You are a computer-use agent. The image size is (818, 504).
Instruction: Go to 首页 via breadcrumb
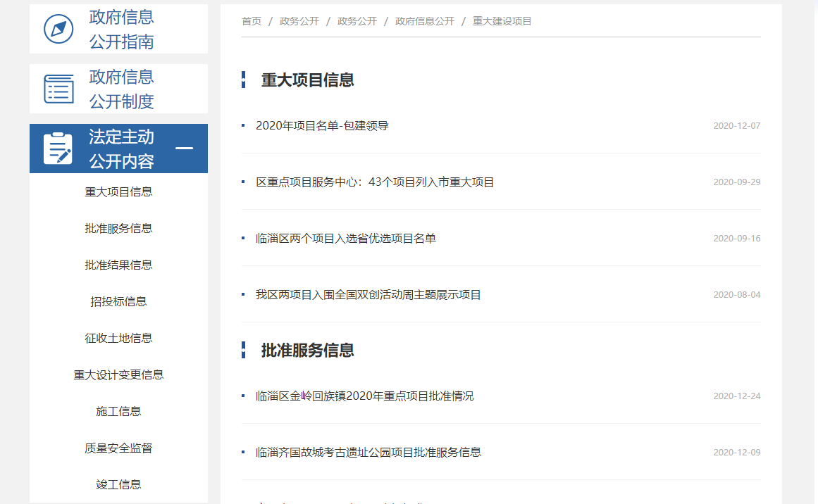252,21
